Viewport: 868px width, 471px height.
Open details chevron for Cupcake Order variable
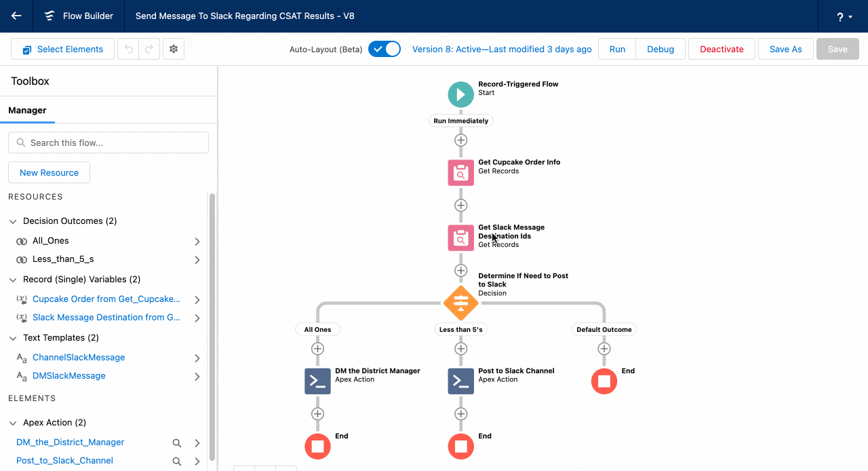197,299
